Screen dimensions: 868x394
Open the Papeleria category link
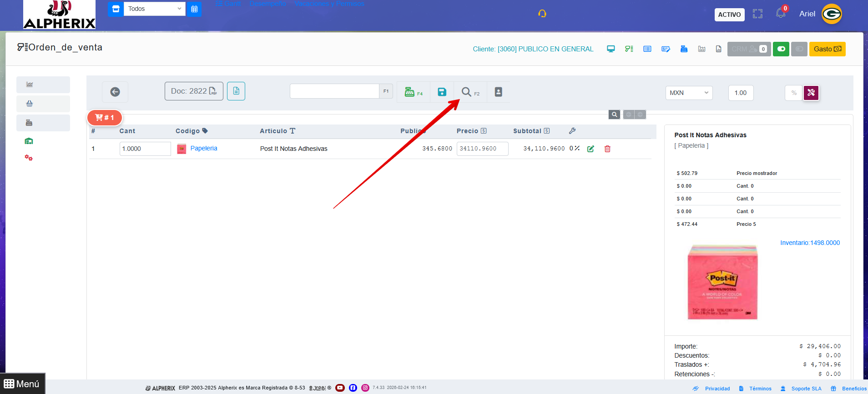coord(204,148)
